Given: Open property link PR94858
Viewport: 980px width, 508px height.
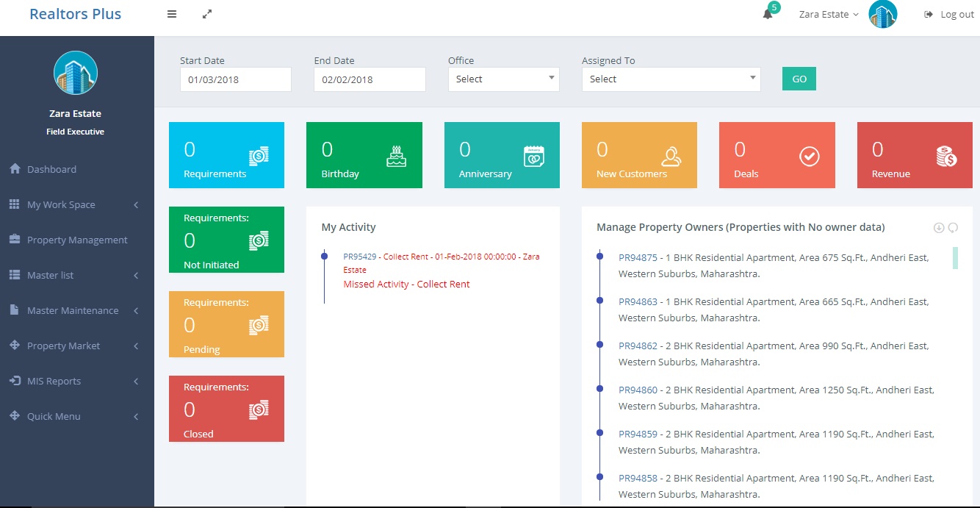Looking at the screenshot, I should tap(638, 479).
